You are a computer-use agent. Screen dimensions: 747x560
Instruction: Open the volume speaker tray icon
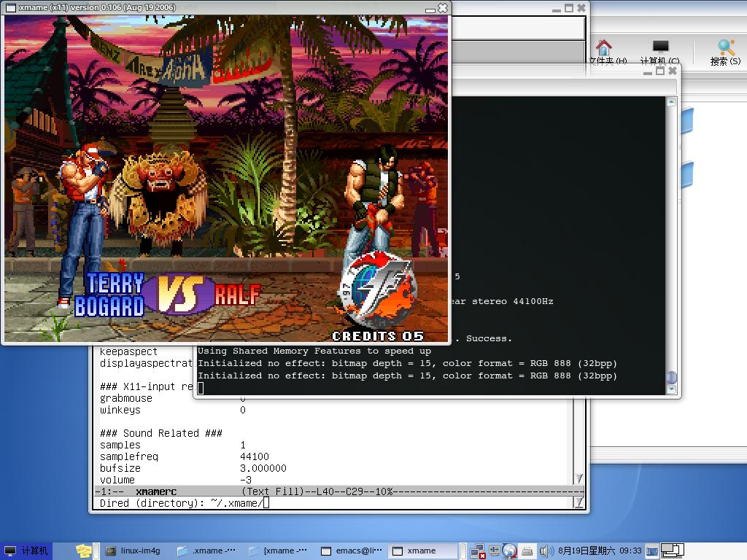(546, 551)
